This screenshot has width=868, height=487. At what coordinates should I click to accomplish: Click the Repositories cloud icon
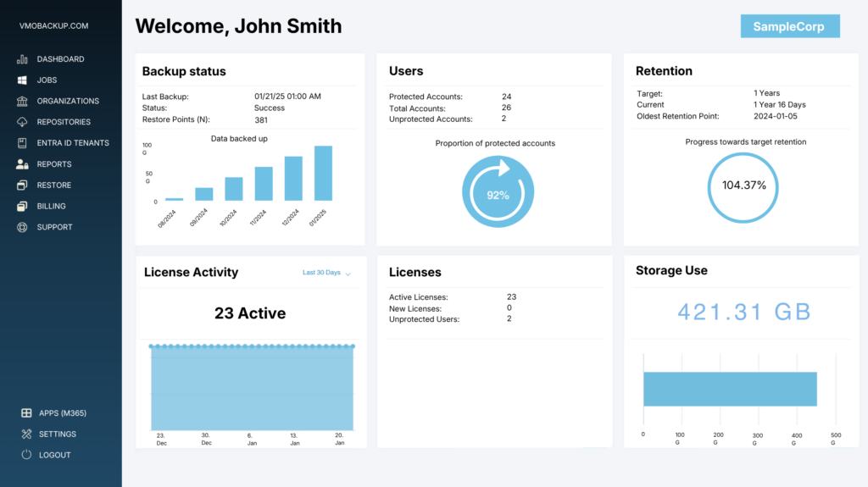(22, 122)
